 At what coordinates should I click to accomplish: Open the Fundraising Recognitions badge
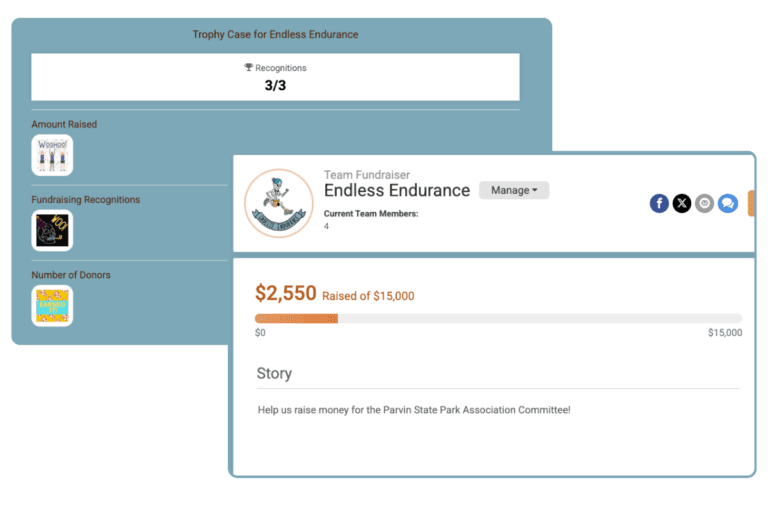pos(52,230)
